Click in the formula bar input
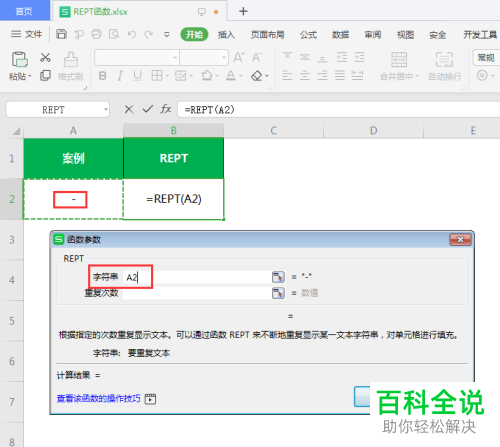 click(x=338, y=109)
